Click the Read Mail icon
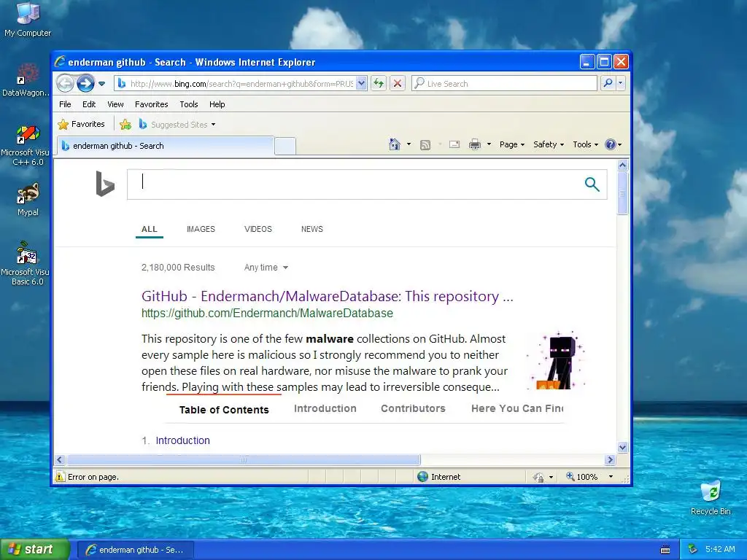 click(454, 144)
